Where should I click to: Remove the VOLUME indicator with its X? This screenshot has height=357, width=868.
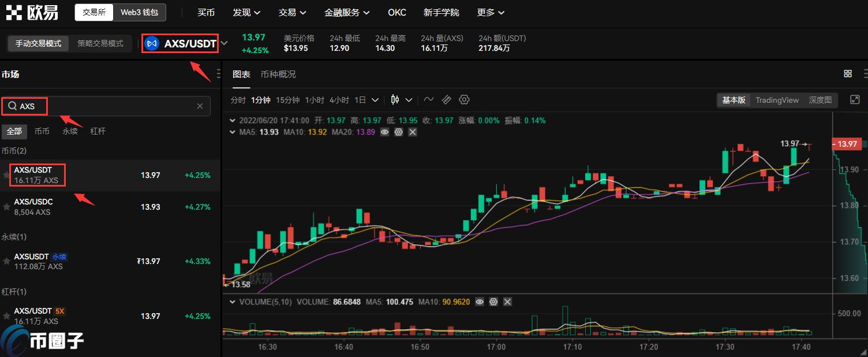507,302
